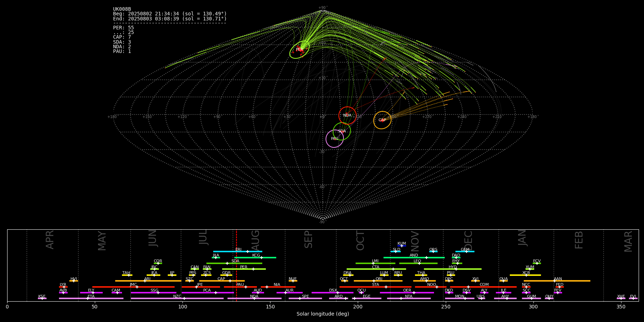Click the legend entry PER: 55

tap(123, 28)
